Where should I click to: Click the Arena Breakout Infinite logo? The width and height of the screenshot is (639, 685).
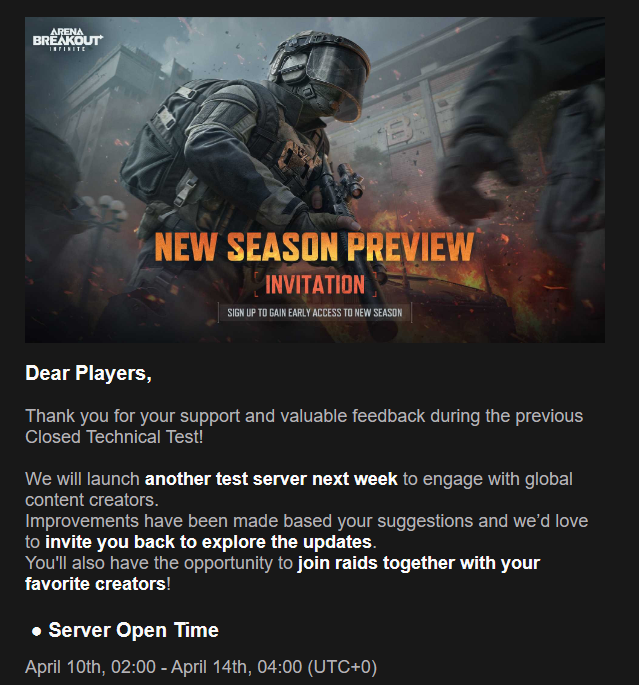point(68,39)
